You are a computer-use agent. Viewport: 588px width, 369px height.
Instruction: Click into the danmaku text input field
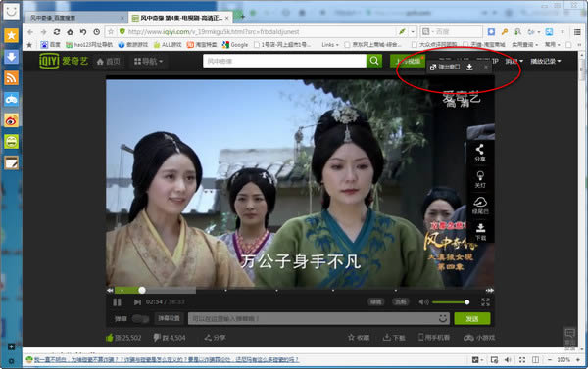(x=314, y=318)
